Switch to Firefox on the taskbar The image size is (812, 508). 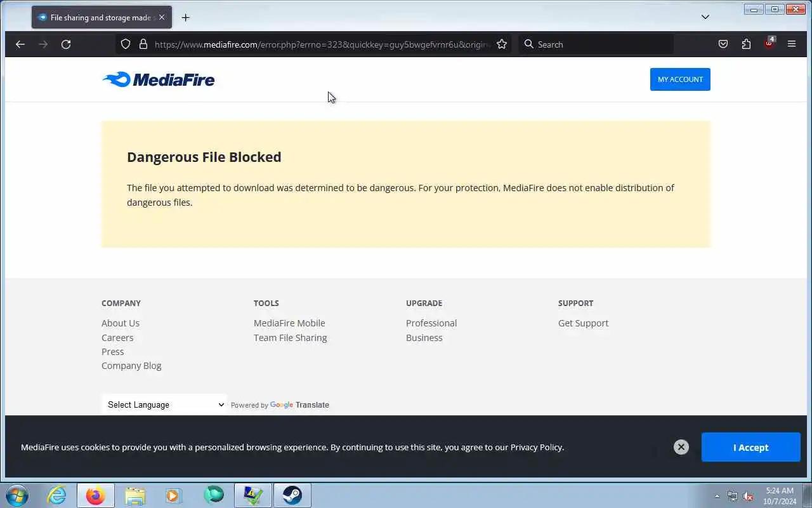[96, 495]
